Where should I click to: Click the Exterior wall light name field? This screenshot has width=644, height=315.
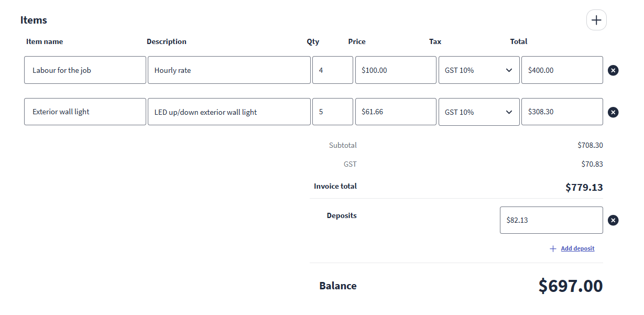click(x=85, y=112)
